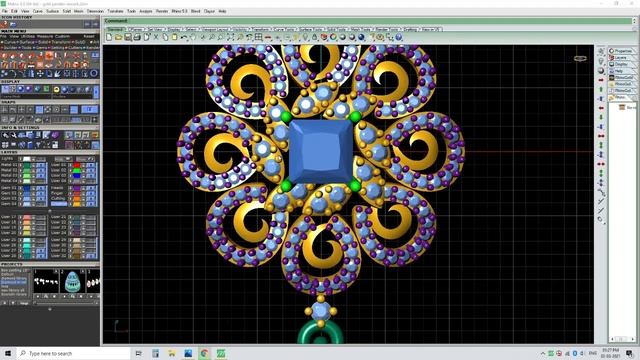The image size is (640, 360).
Task: Click the small box left of Metal 01's swatch
Action: [x=20, y=165]
